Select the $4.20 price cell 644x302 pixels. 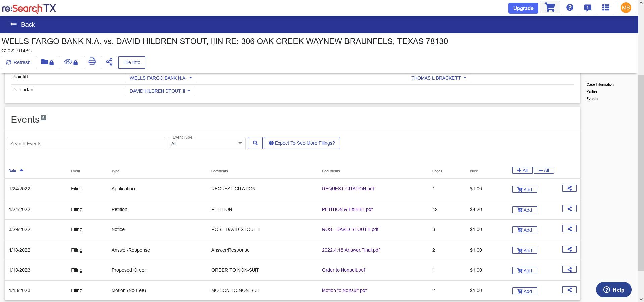click(x=476, y=209)
